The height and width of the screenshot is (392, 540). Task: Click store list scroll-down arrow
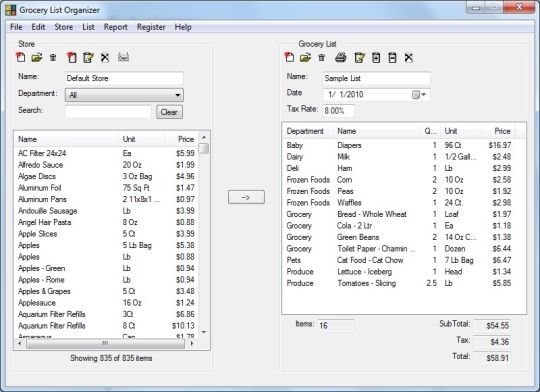click(204, 332)
